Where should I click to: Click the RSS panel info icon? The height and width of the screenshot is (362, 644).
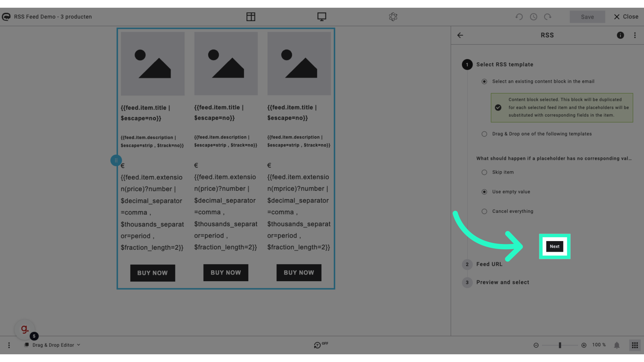620,35
